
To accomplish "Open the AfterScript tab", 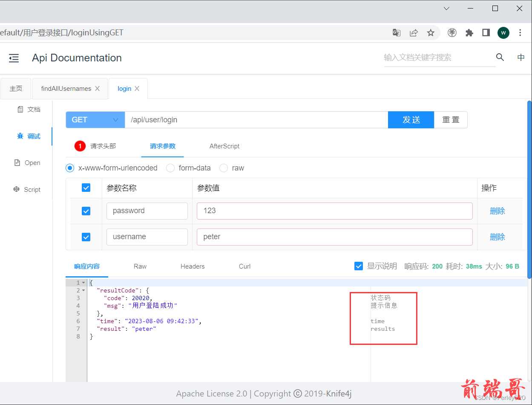I will (x=224, y=146).
